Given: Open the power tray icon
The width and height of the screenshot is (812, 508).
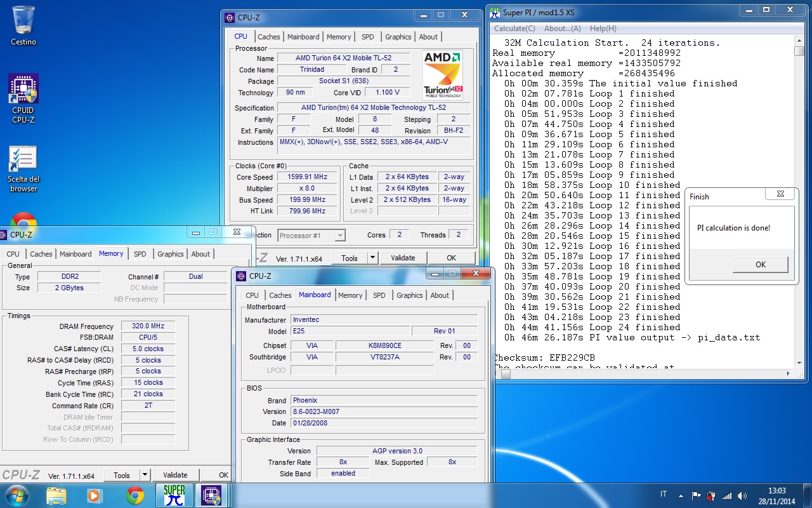Looking at the screenshot, I should 712,495.
